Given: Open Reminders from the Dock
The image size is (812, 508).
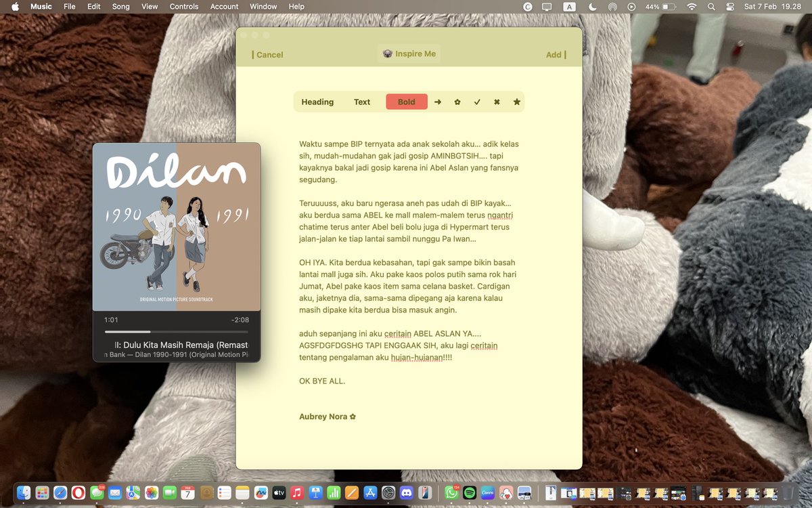Looking at the screenshot, I should 225,493.
